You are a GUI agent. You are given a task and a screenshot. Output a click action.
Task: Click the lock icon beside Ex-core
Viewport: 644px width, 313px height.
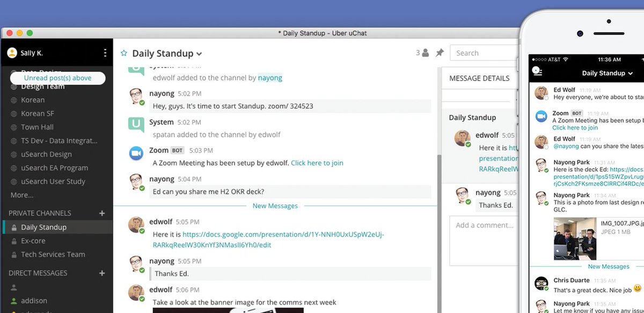[14, 241]
